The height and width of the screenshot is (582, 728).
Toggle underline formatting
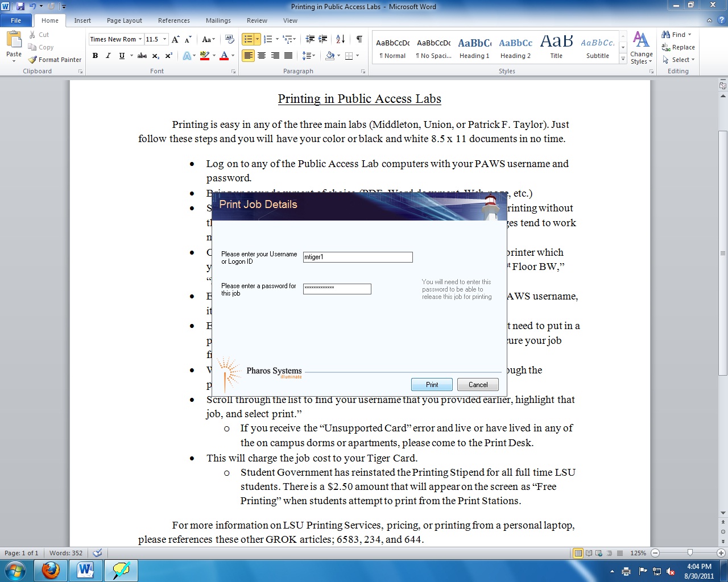click(122, 56)
